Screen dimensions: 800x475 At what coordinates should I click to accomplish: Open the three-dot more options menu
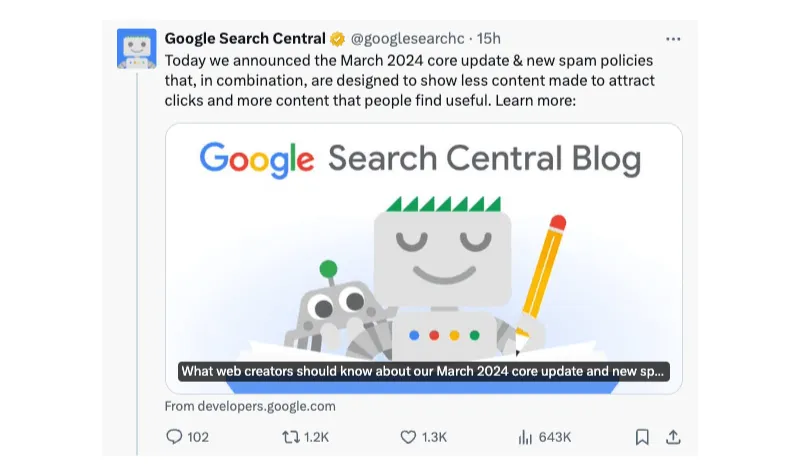coord(673,39)
